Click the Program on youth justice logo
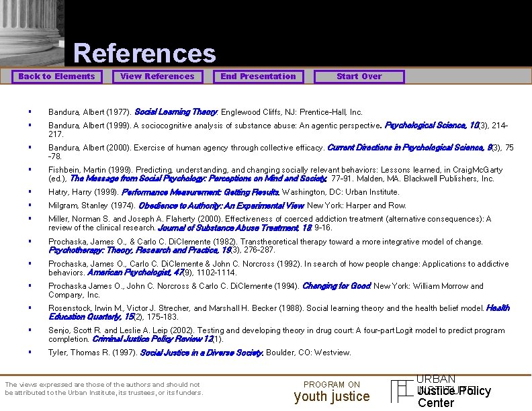This screenshot has height=411, width=532. (x=331, y=392)
